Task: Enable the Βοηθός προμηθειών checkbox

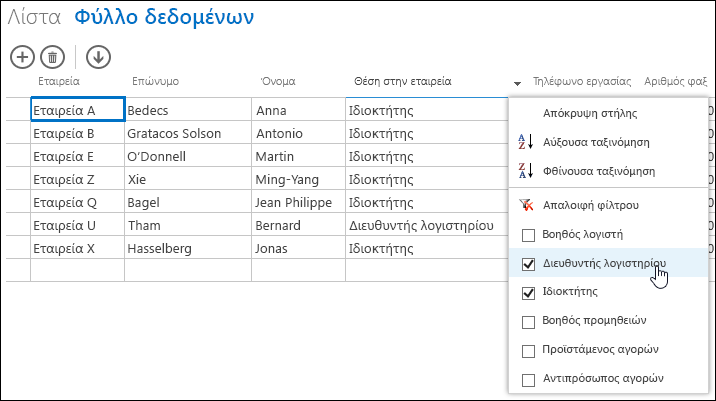Action: tap(528, 322)
